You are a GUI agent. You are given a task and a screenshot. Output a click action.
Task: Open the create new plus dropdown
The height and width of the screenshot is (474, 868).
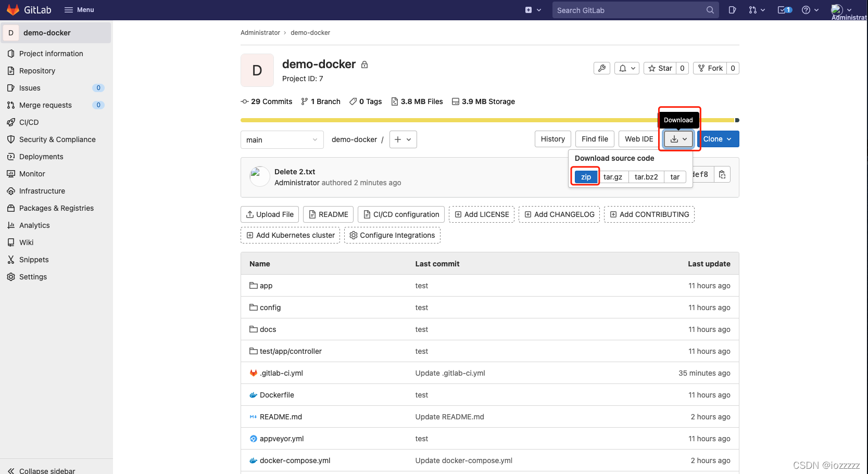(533, 10)
